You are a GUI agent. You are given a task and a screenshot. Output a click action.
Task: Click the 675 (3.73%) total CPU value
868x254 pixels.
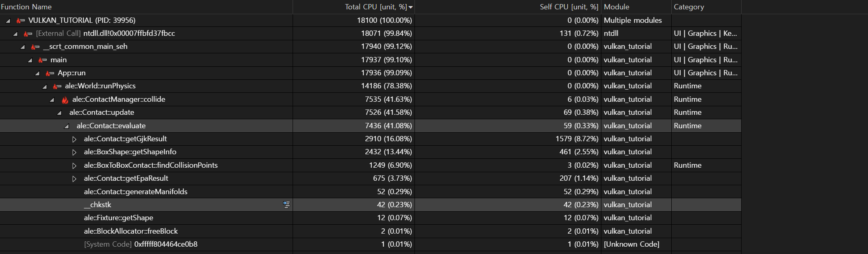(x=393, y=178)
